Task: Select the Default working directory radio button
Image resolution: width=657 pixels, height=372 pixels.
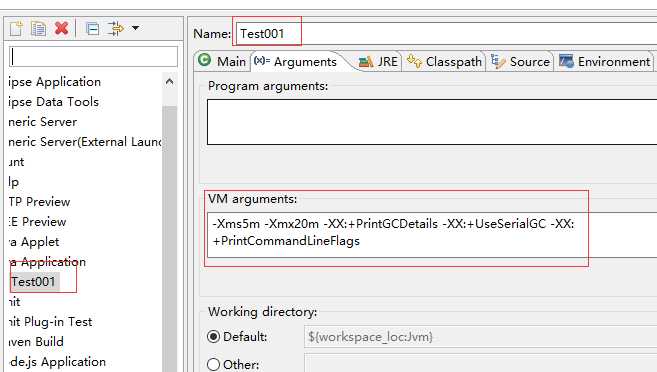Action: (213, 336)
